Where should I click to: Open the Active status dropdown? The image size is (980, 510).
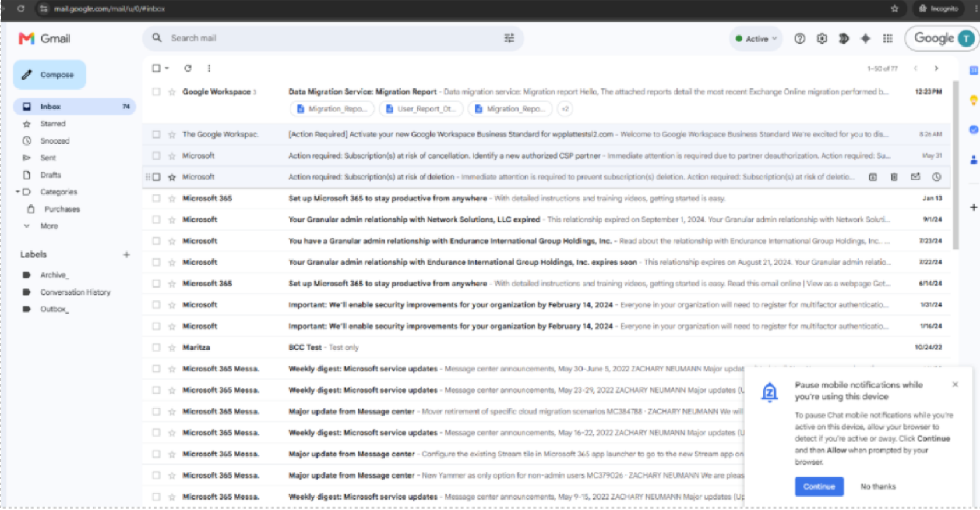click(x=756, y=39)
